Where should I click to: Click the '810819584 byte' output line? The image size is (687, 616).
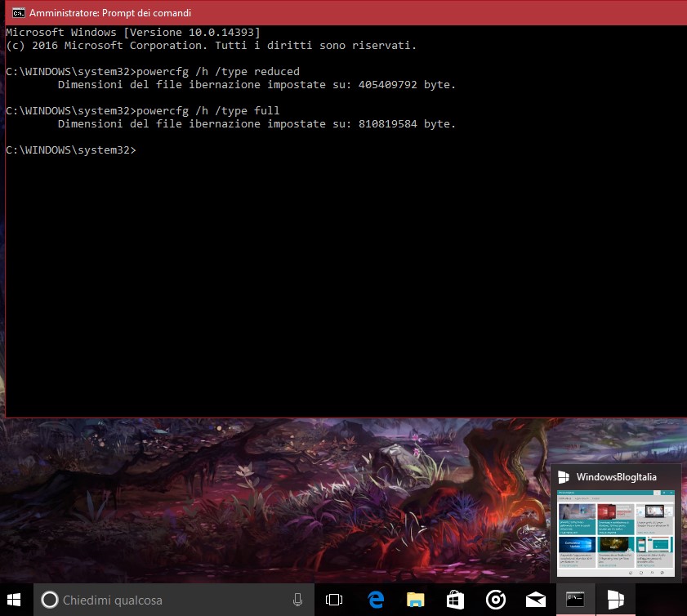257,124
